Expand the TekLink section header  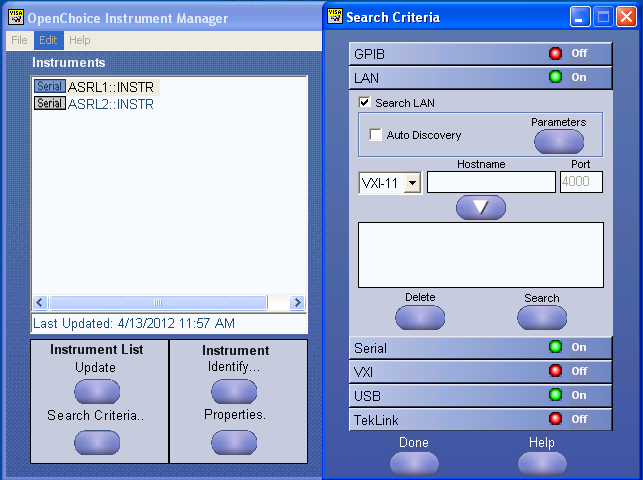coord(480,420)
